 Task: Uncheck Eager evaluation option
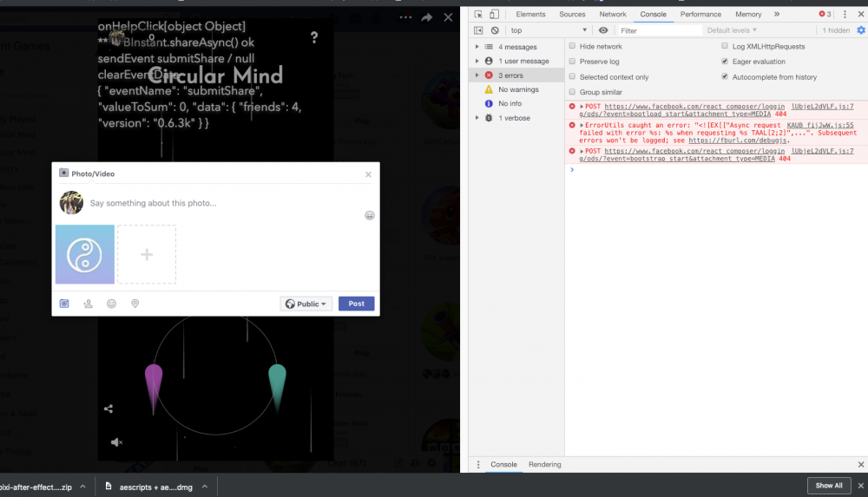coord(725,62)
